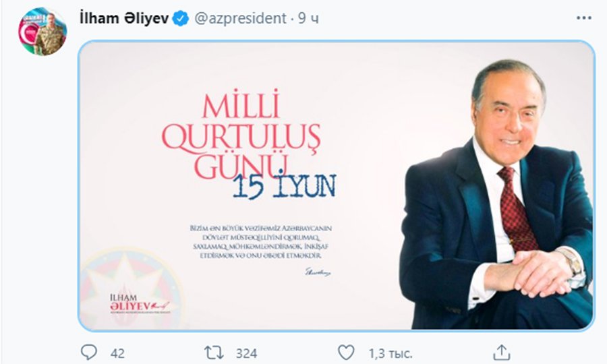Open the tweet via the 9 ч timestamp
This screenshot has width=607, height=364.
pos(308,18)
